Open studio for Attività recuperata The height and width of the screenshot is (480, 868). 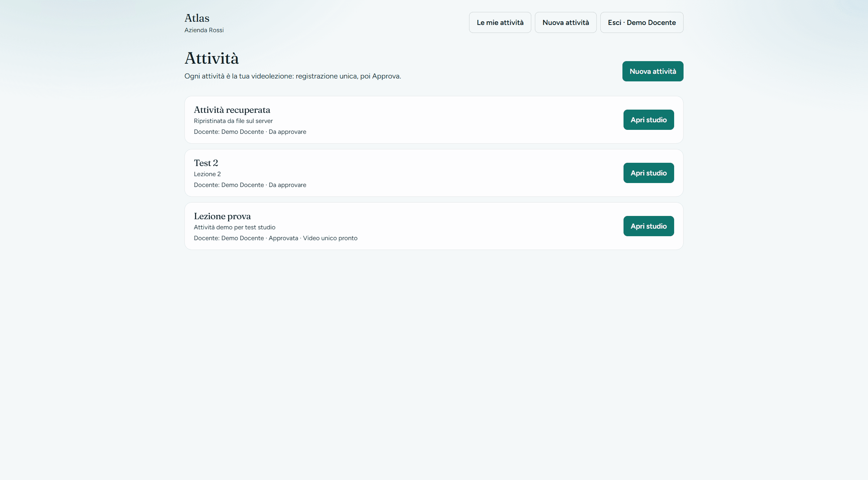pos(648,120)
